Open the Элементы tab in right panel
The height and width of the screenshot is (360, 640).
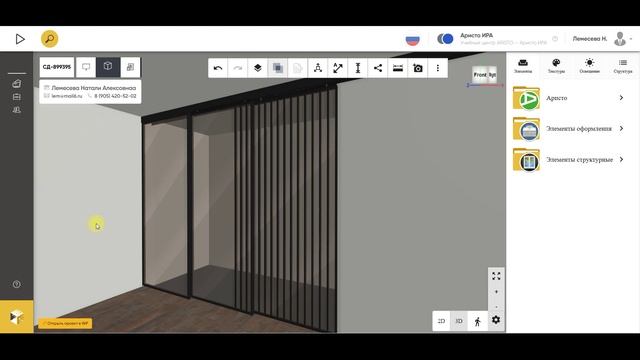[x=523, y=66]
